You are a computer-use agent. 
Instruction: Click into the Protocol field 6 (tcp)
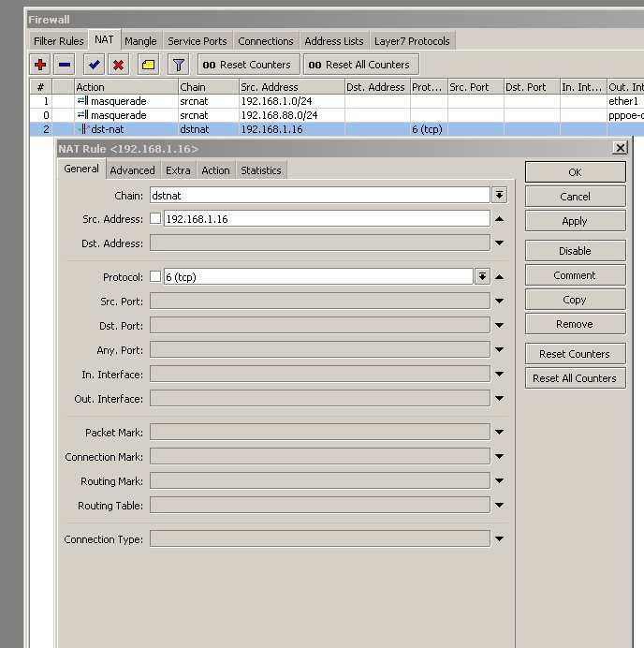[318, 276]
